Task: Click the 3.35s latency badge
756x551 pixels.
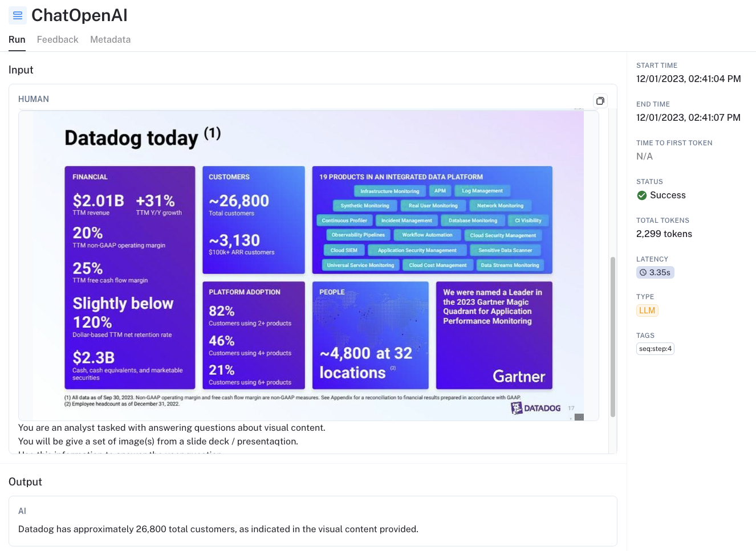Action: point(655,272)
